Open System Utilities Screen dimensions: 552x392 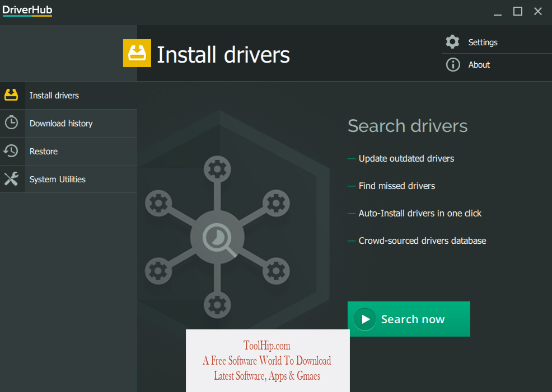[69, 180]
